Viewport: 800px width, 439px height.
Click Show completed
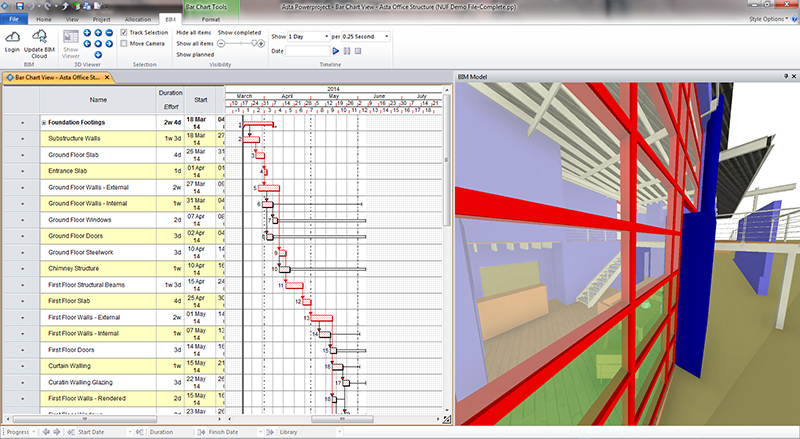239,33
